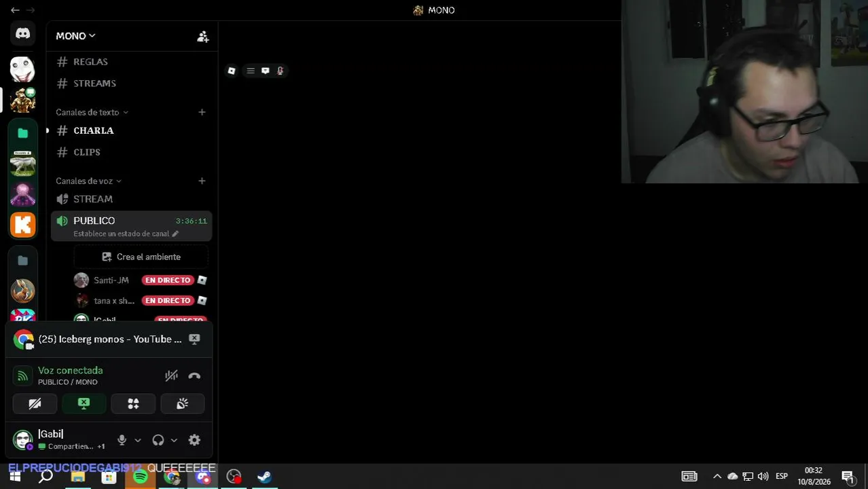This screenshot has height=489, width=868.
Task: Collapse the Canales de texto category
Action: (x=92, y=112)
